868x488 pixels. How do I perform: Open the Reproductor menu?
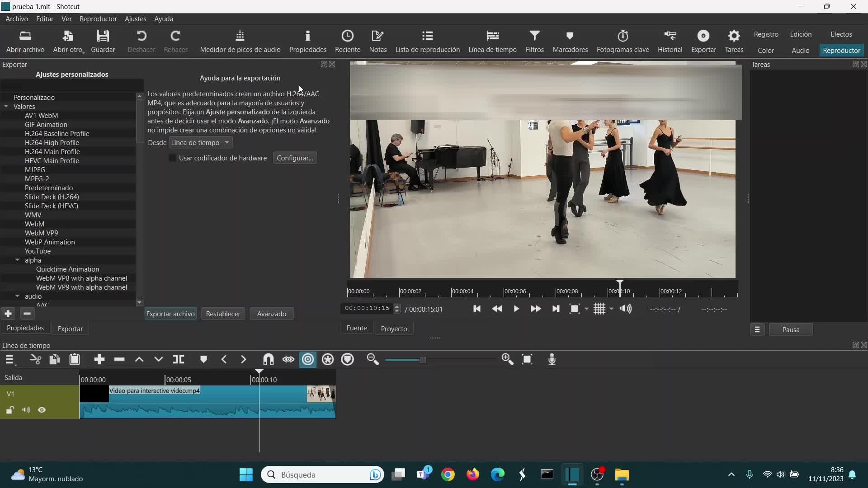(98, 19)
